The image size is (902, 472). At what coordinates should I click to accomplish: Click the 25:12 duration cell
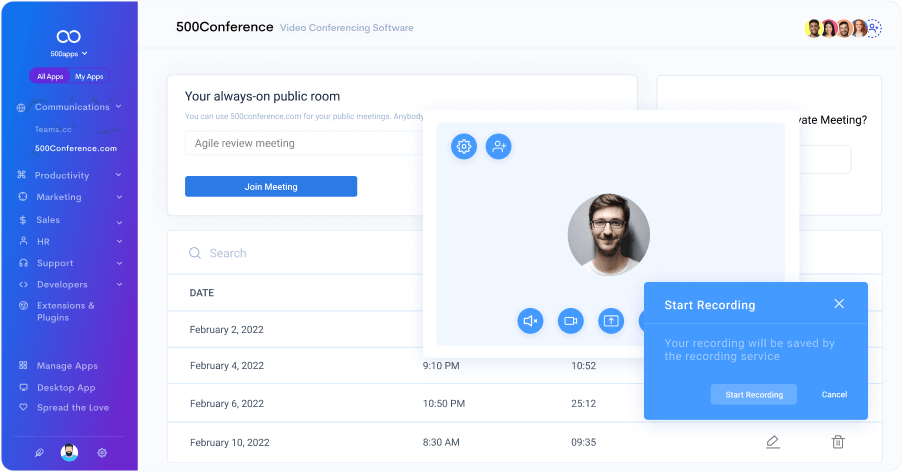583,404
